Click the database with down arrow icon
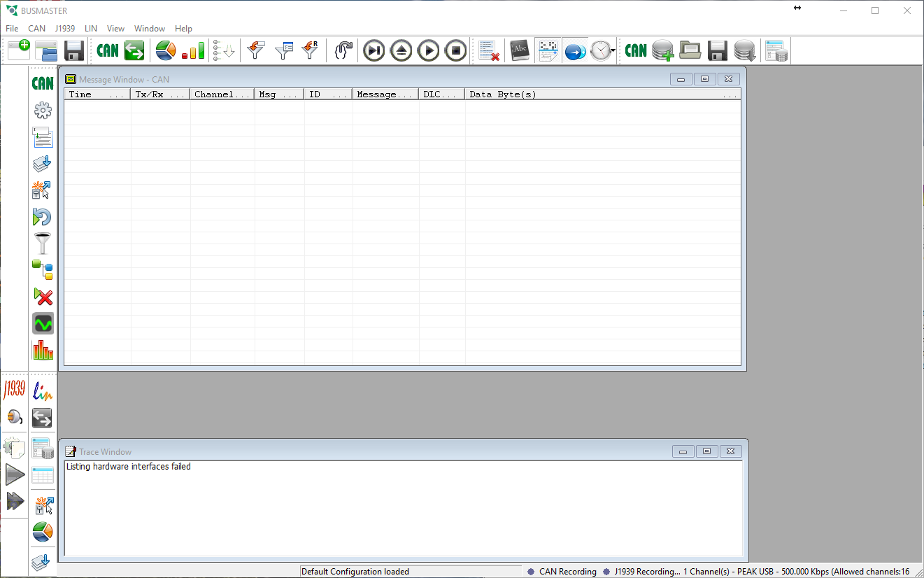The width and height of the screenshot is (924, 578). point(744,50)
